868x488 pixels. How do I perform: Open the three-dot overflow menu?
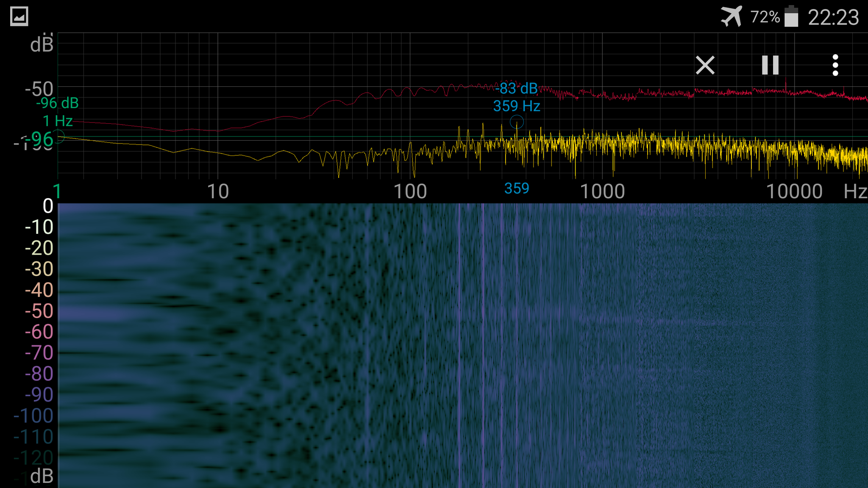pyautogui.click(x=835, y=65)
